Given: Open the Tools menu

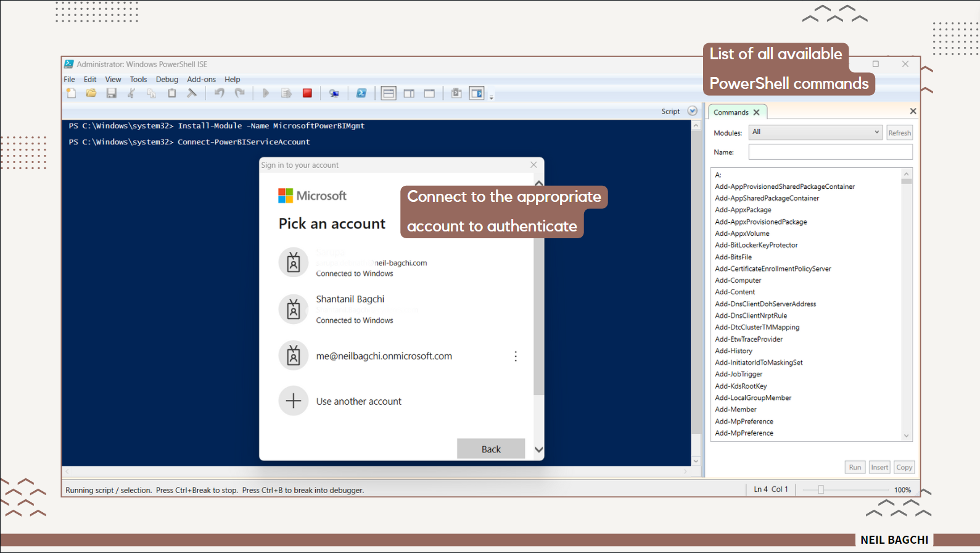Looking at the screenshot, I should point(138,80).
